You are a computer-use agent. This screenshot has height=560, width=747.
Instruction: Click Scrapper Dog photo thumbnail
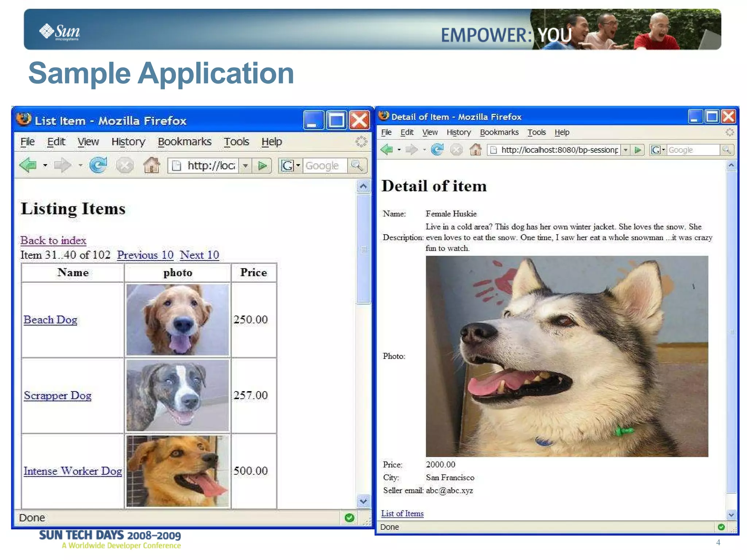[x=178, y=395]
